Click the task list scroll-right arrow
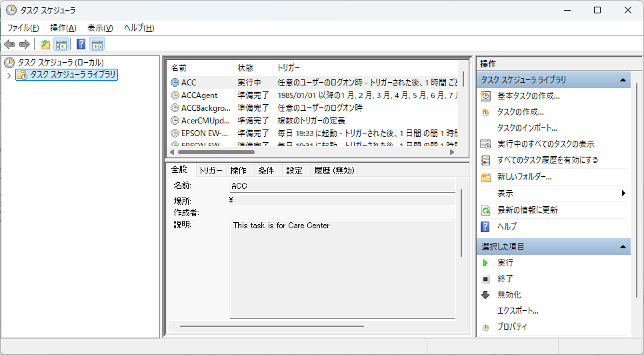 pyautogui.click(x=452, y=152)
